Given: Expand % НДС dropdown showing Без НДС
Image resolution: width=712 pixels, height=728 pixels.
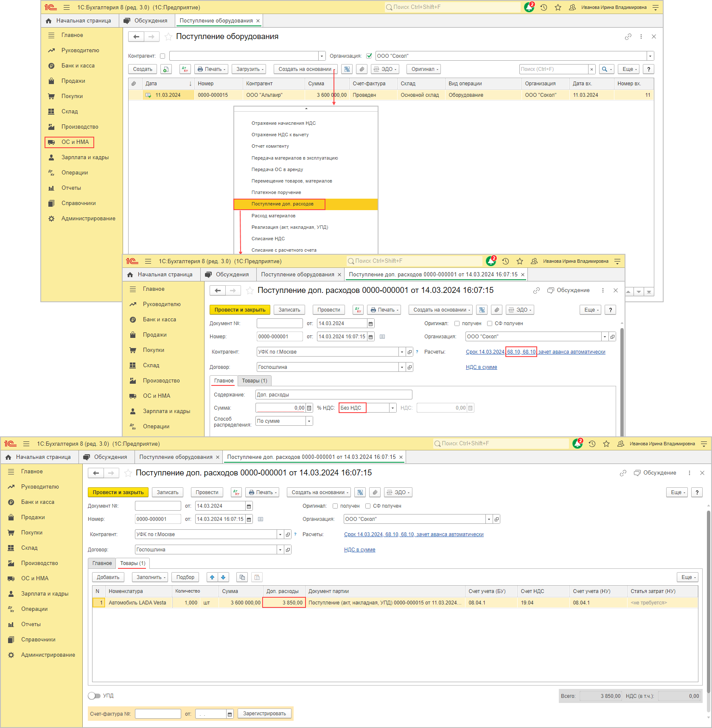Looking at the screenshot, I should tap(393, 408).
